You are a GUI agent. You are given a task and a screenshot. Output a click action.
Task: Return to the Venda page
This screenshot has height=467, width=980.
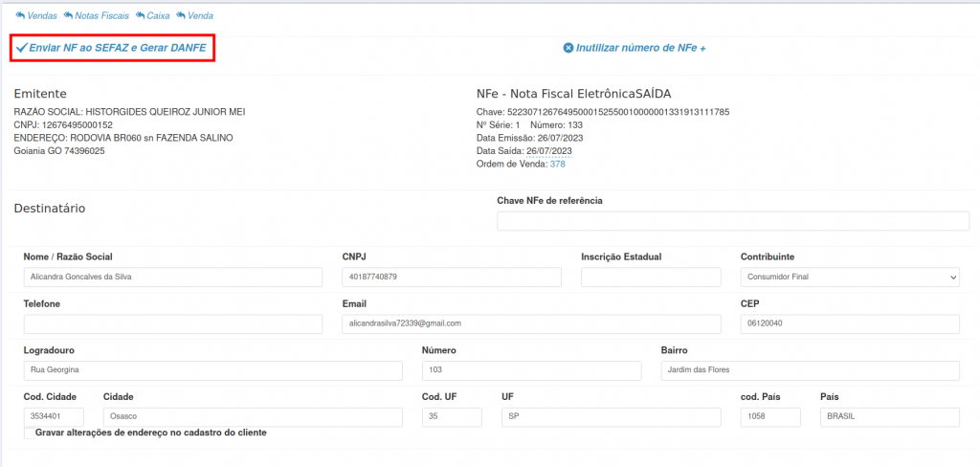(194, 16)
